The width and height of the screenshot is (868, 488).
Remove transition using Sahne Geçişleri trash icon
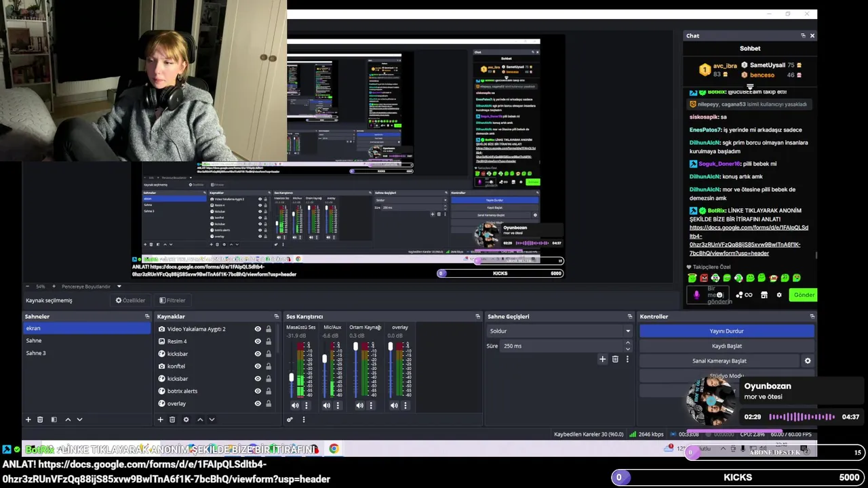point(615,359)
